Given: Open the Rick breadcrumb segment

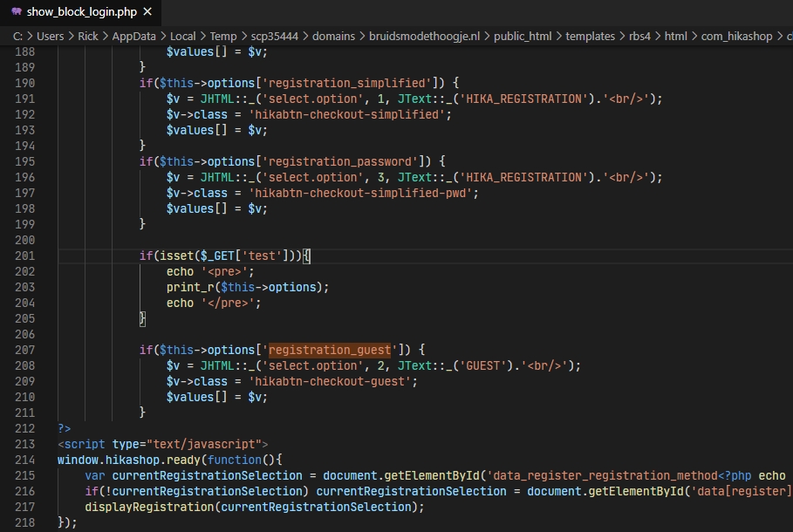Looking at the screenshot, I should click(88, 37).
